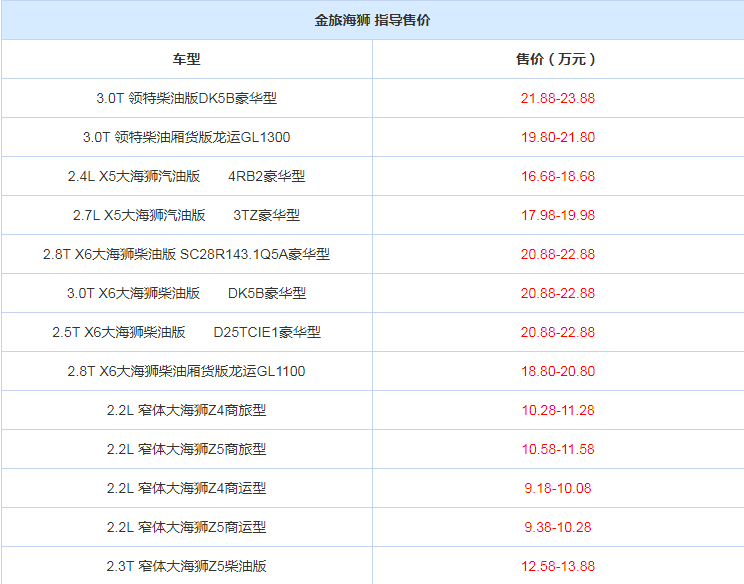
Task: Click price 12.58-13.88
Action: click(x=558, y=565)
